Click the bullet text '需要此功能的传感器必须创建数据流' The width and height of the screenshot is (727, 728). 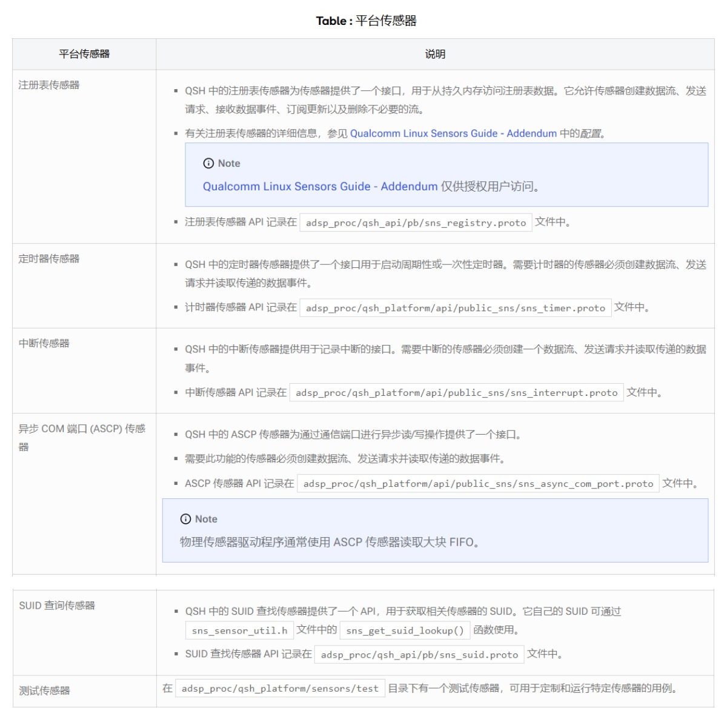(x=345, y=459)
